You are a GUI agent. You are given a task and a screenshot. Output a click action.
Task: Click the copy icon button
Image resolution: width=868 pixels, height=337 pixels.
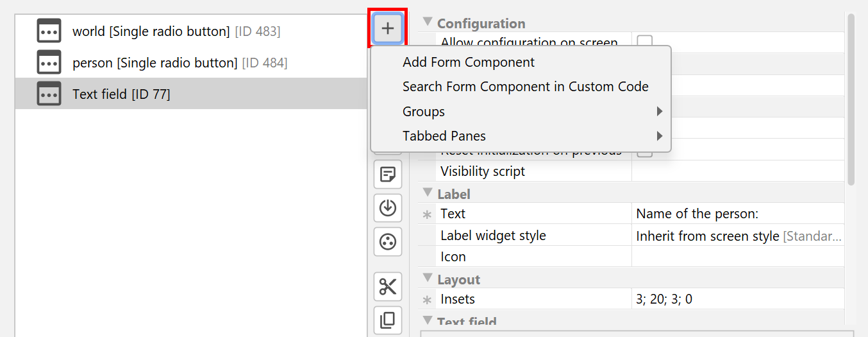pos(388,320)
